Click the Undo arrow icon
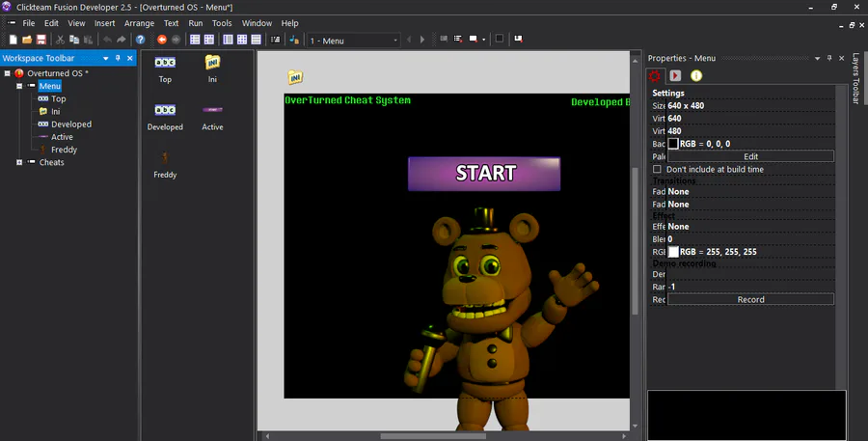The width and height of the screenshot is (868, 441). coord(107,40)
